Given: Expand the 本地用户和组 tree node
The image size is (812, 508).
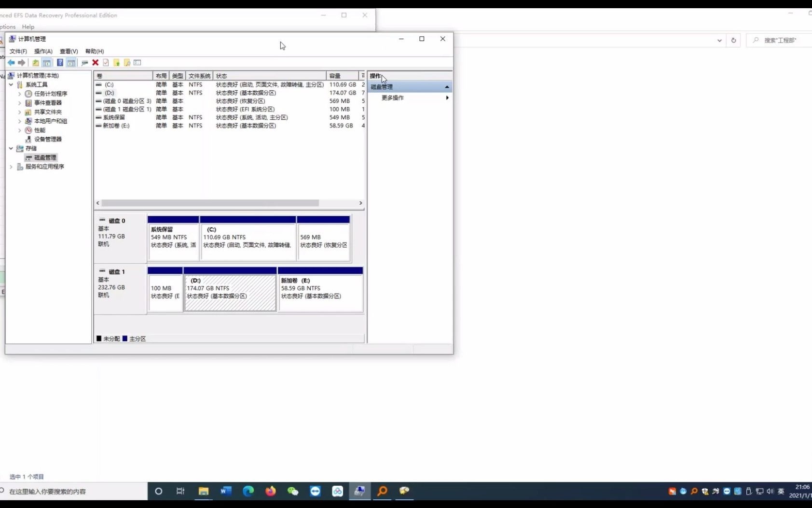Looking at the screenshot, I should pyautogui.click(x=19, y=121).
